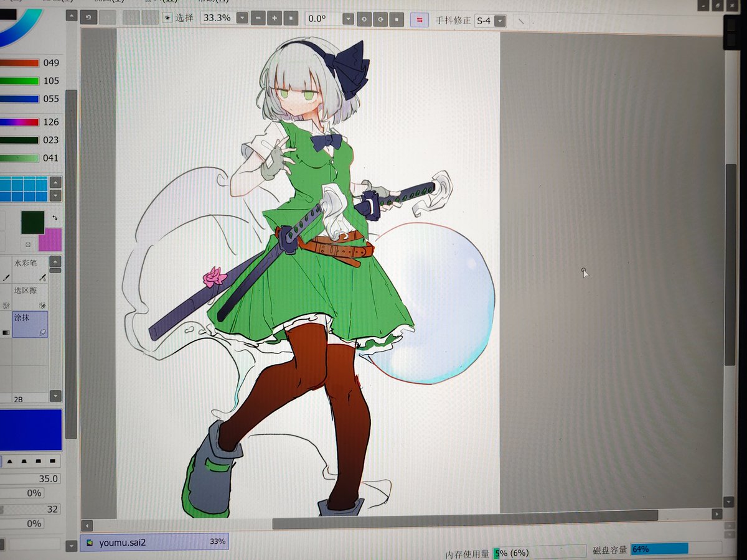Image resolution: width=747 pixels, height=560 pixels.
Task: Click the canvas vertical scrollbar thumb
Action: (730, 264)
